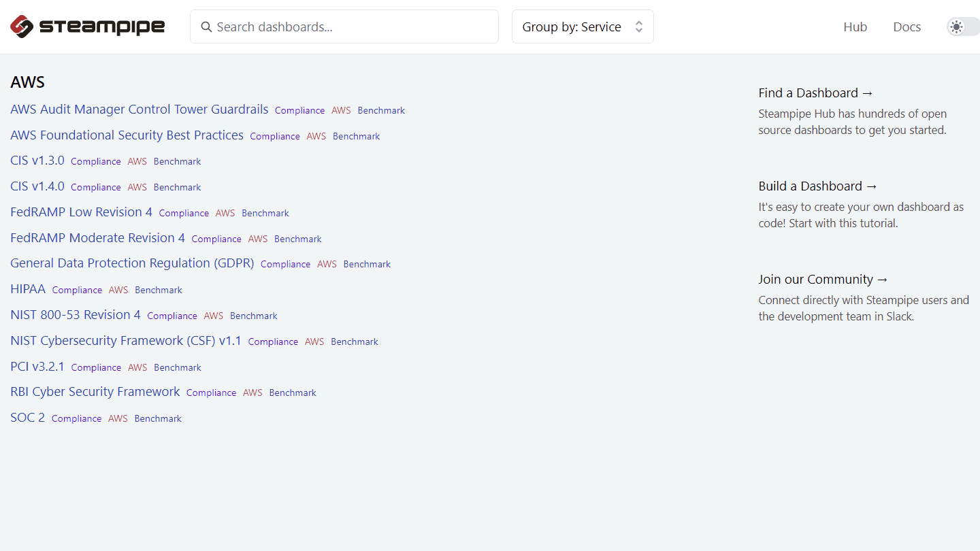Screen dimensions: 980x551
Task: Click Compliance tag on Foundational Security Best Practices row
Action: [x=275, y=136]
